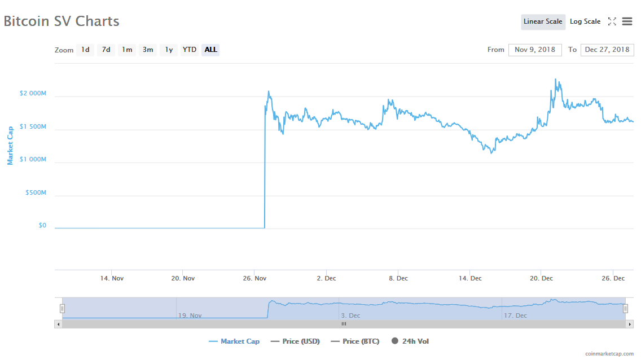Viewport: 641px width, 364px height.
Task: Click the navigator scrollbar right arrow
Action: coord(630,324)
